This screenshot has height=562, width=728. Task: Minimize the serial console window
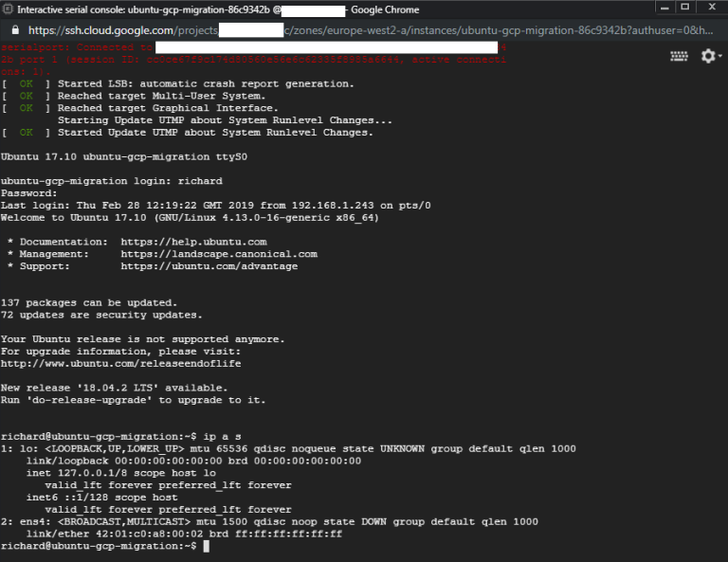(664, 8)
